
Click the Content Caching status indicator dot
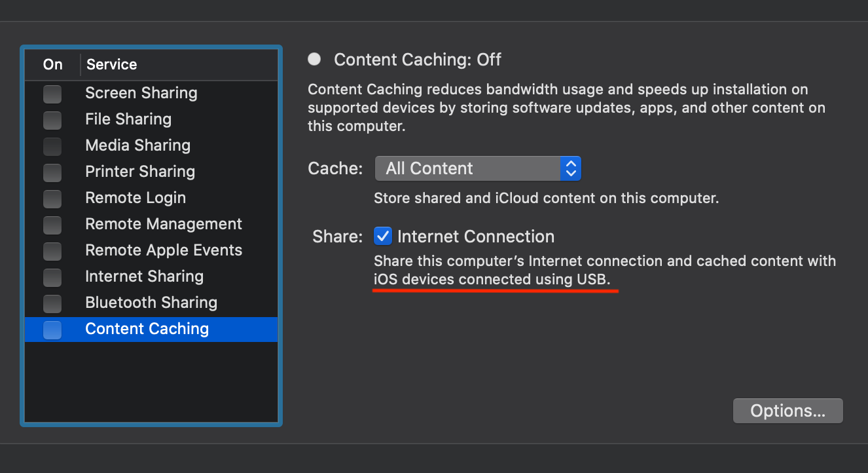point(315,60)
